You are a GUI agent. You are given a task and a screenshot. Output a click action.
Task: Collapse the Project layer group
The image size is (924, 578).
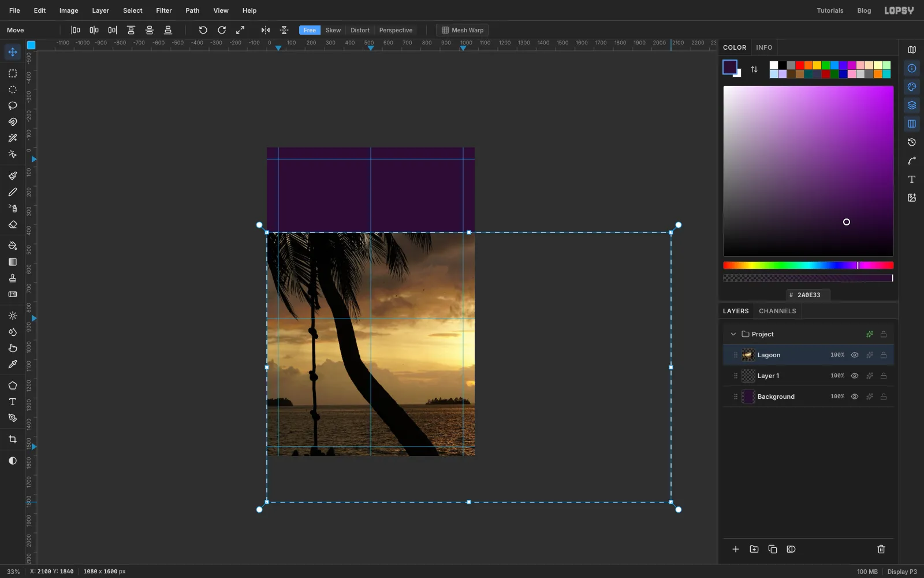pyautogui.click(x=733, y=334)
